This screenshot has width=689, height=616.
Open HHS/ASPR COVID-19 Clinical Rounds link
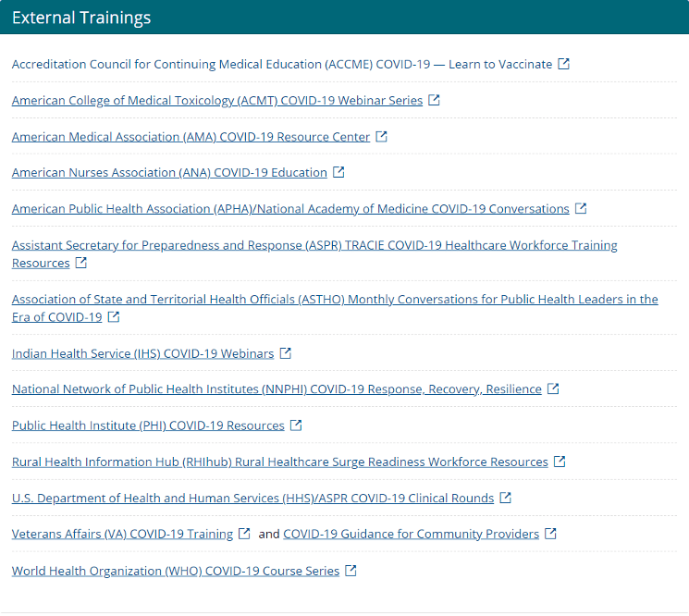pos(252,499)
